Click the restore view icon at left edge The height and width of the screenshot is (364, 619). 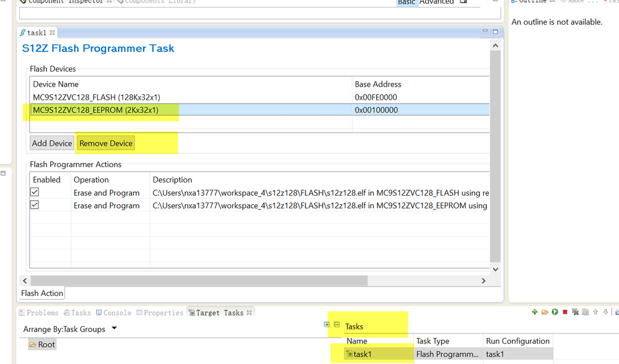[x=3, y=173]
